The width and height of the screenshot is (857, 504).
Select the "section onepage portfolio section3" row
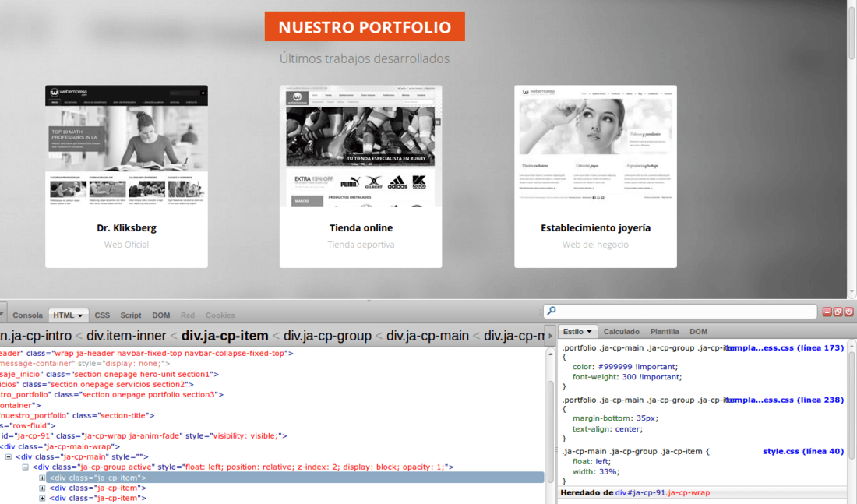(112, 395)
